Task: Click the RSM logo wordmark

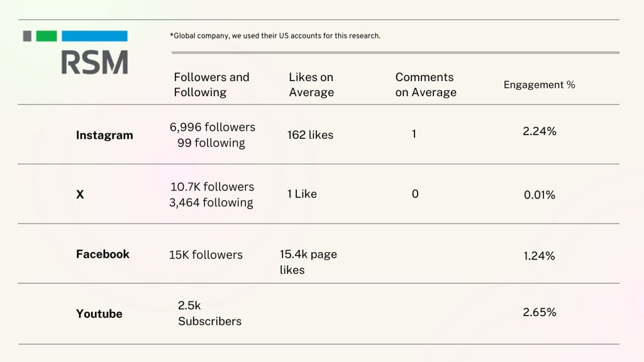Action: [x=94, y=62]
